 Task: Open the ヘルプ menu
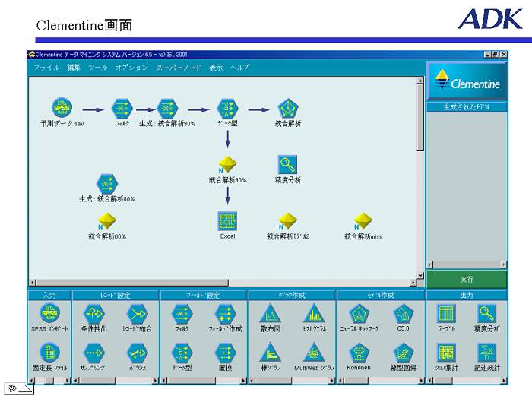pos(239,68)
